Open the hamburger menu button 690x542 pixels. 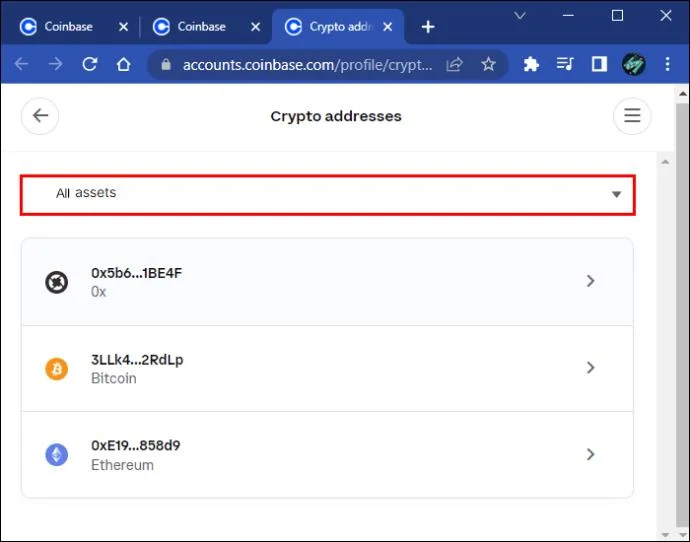click(632, 116)
